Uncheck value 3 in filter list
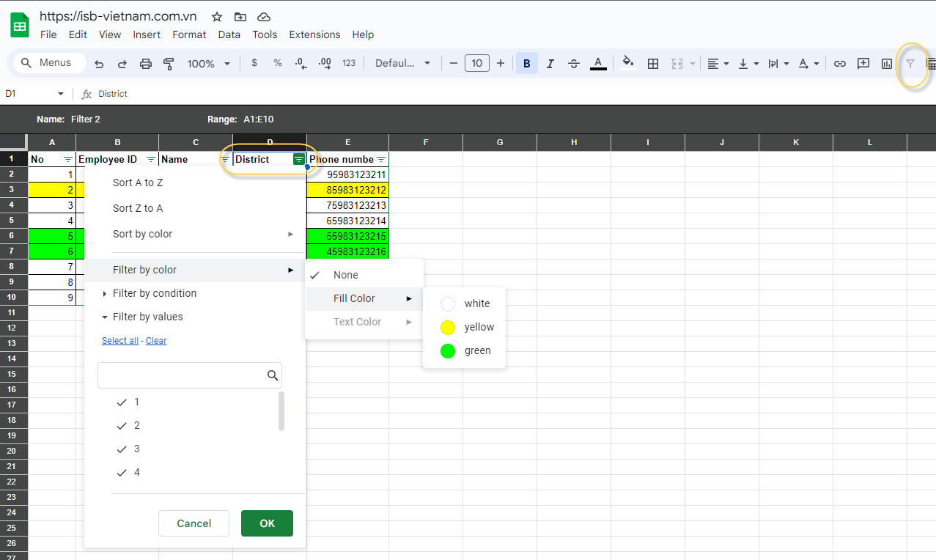The width and height of the screenshot is (936, 560). pyautogui.click(x=122, y=449)
